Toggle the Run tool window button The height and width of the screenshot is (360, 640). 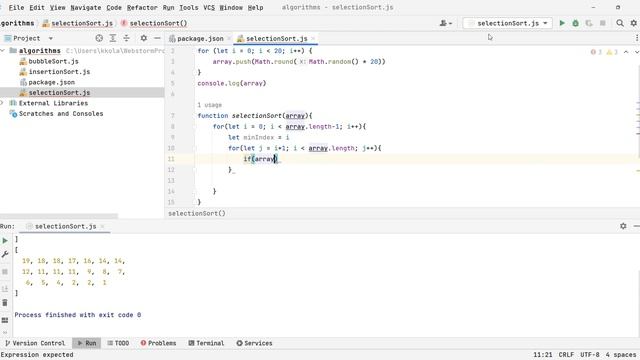tap(87, 343)
